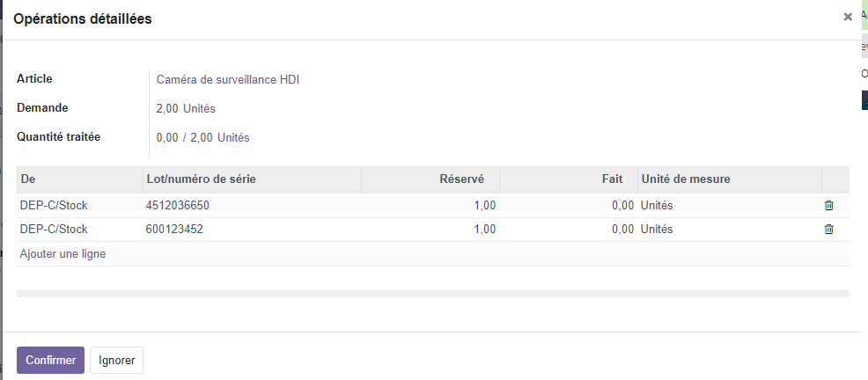Click DEP-C/Stock location in first row
Image resolution: width=868 pixels, height=380 pixels.
point(54,206)
